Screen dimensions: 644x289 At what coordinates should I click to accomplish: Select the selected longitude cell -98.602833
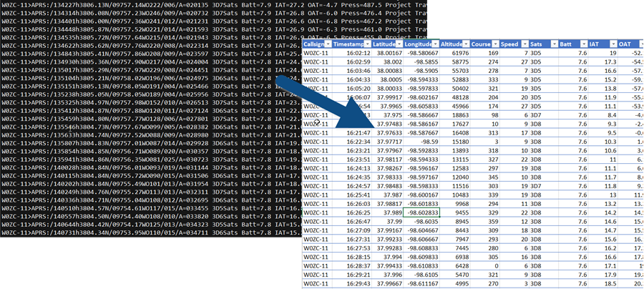[421, 212]
